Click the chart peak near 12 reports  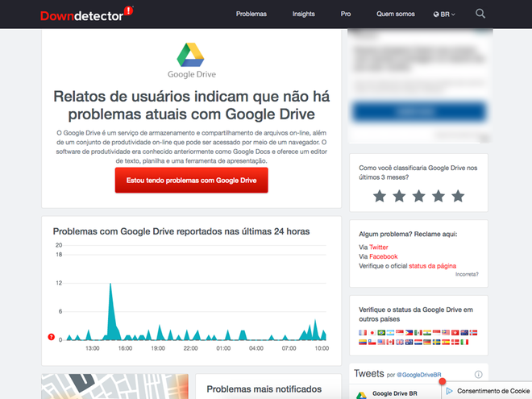click(110, 284)
